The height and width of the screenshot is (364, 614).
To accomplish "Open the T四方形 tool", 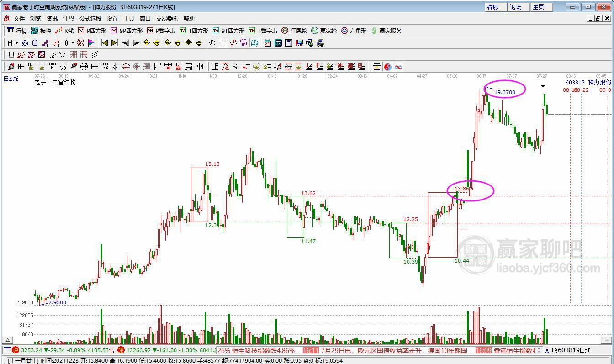I will coord(194,31).
